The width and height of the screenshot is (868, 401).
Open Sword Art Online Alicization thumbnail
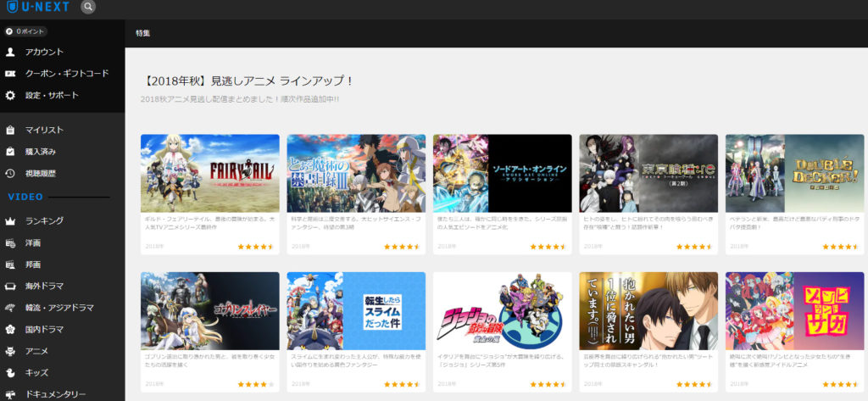[502, 173]
